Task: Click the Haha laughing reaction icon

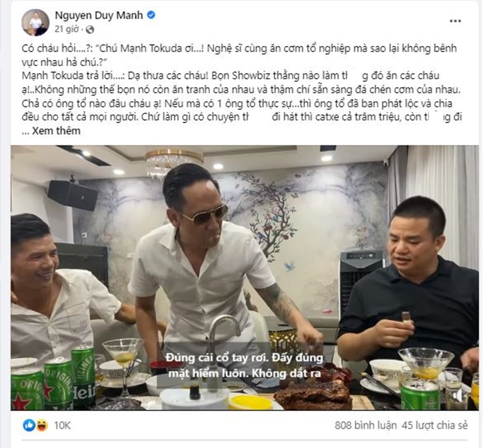Action: tap(42, 425)
